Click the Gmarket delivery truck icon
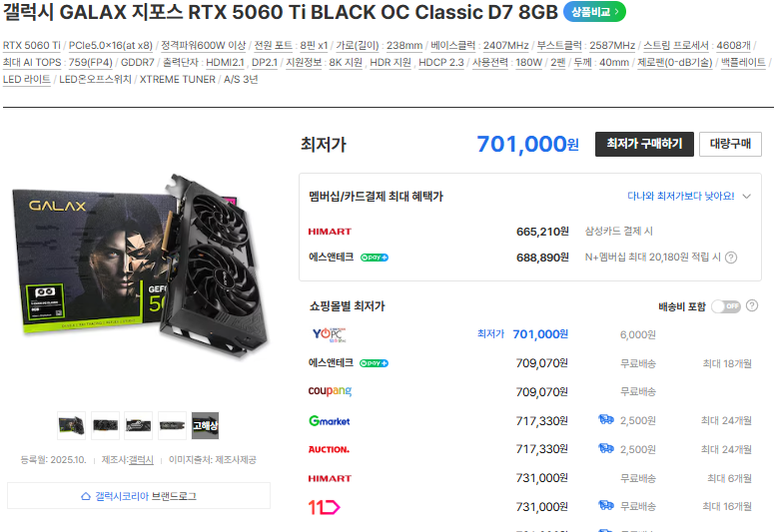The image size is (774, 532). [x=606, y=420]
